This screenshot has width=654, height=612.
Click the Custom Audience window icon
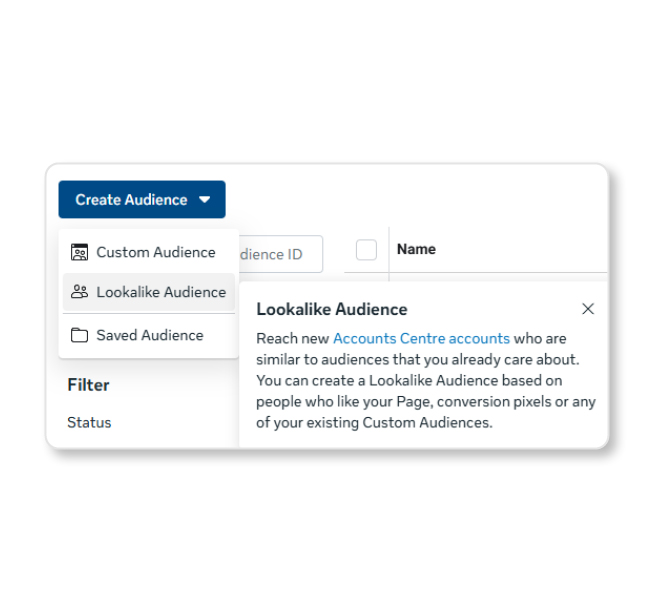click(79, 252)
